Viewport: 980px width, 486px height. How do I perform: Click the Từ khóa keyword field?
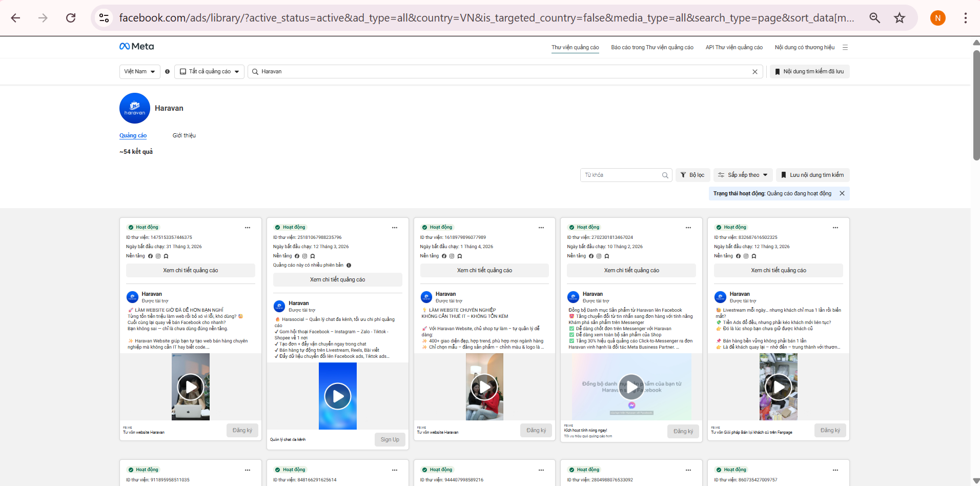pyautogui.click(x=626, y=175)
